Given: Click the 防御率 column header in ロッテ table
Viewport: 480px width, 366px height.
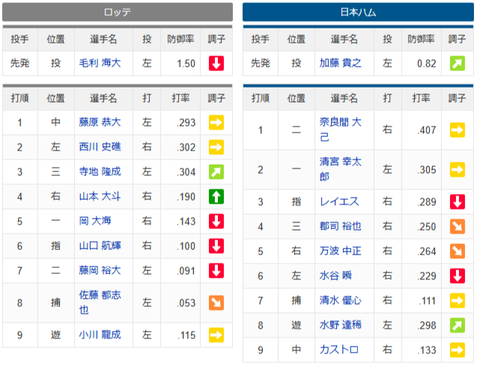Looking at the screenshot, I should click(x=181, y=39).
